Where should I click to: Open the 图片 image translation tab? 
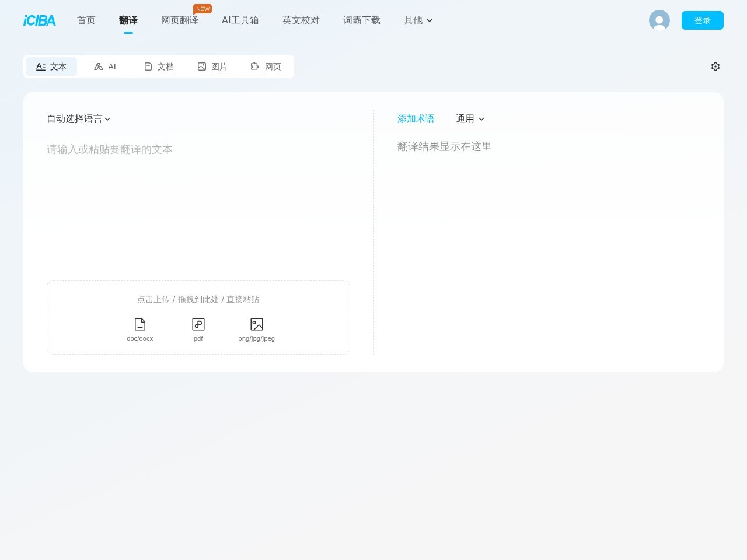click(x=212, y=66)
